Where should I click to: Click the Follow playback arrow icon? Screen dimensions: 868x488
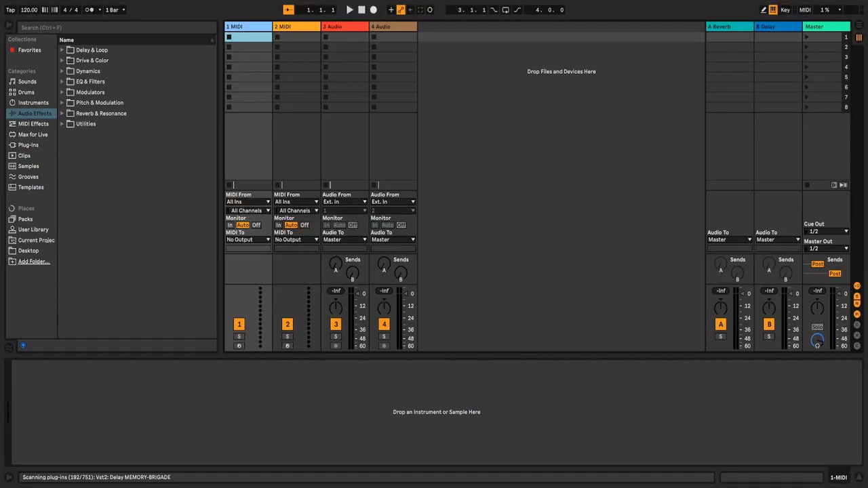288,9
